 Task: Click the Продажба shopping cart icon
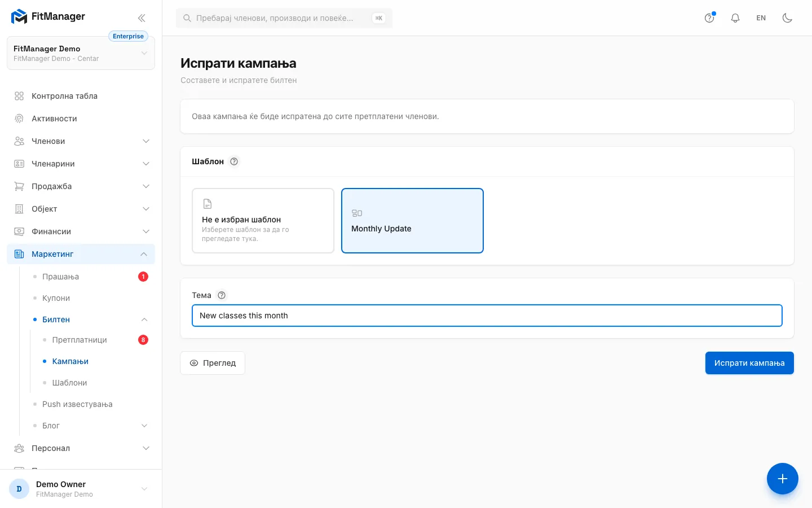[x=19, y=186]
